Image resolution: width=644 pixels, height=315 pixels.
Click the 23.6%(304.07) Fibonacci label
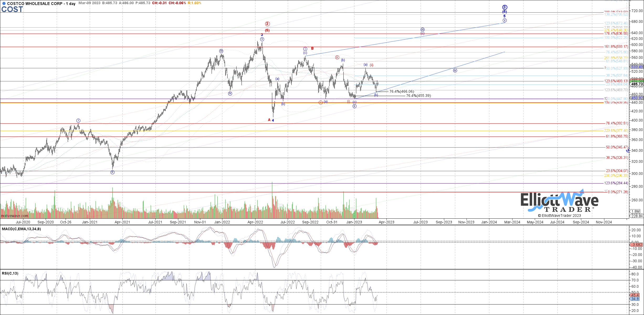[617, 171]
